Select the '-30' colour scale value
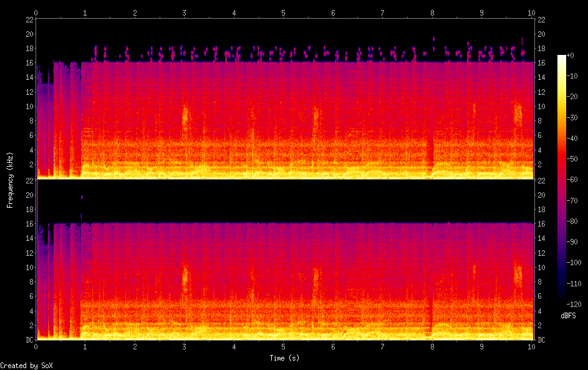Screen dimensions: 588x370 (572, 117)
